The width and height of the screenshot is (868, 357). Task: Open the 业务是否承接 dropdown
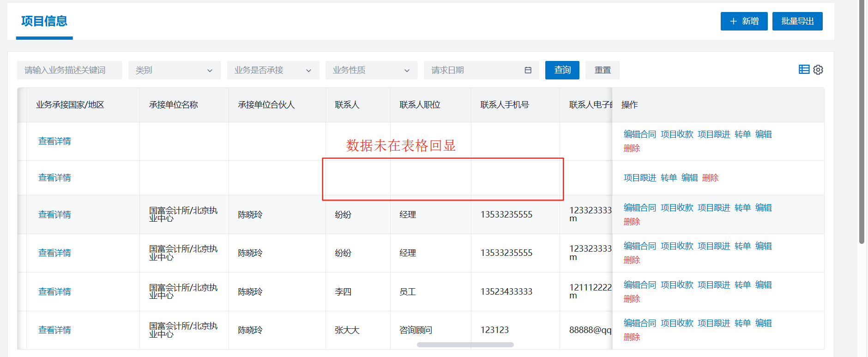coord(273,70)
